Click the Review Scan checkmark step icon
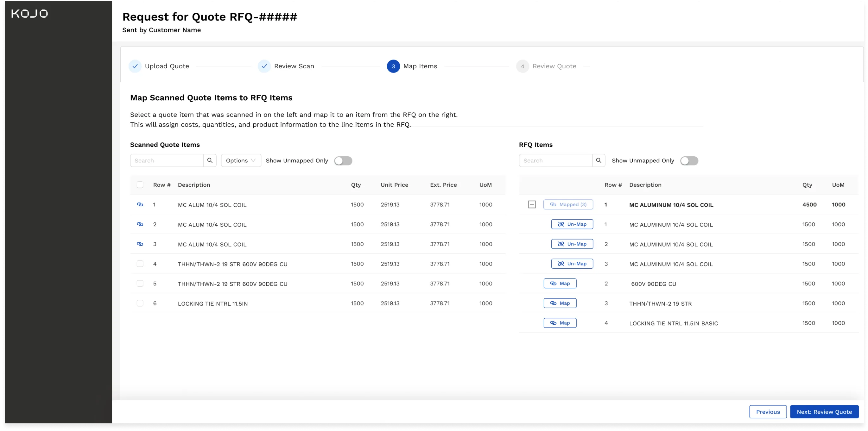This screenshot has width=868, height=431. [x=264, y=66]
